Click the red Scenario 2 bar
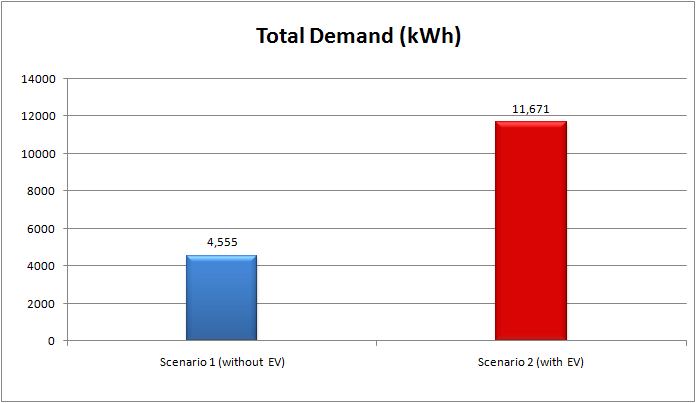The width and height of the screenshot is (696, 403). coord(531,231)
